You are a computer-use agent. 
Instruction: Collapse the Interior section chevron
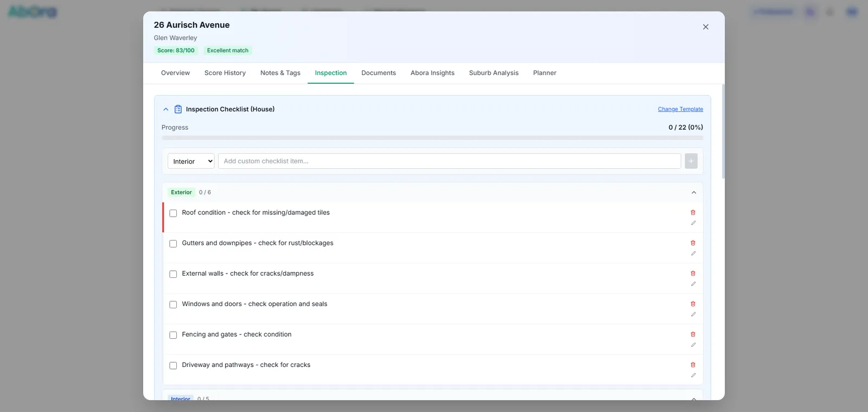[694, 399]
